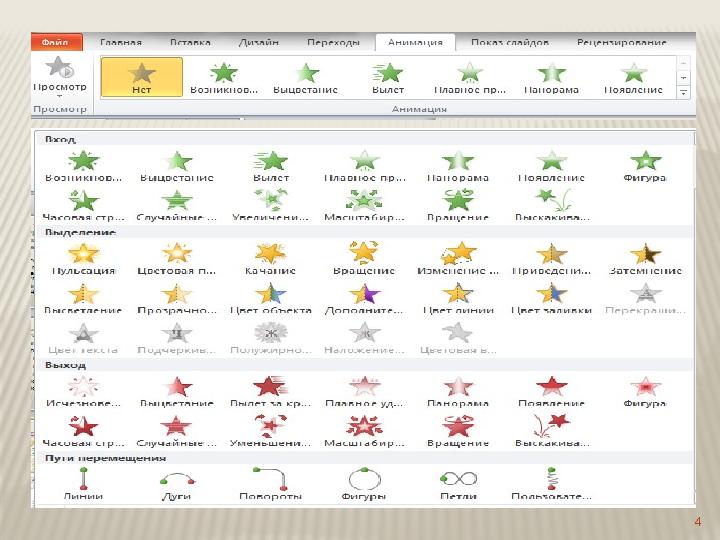
Task: Choose the Нет animation in ribbon gallery
Action: (142, 77)
